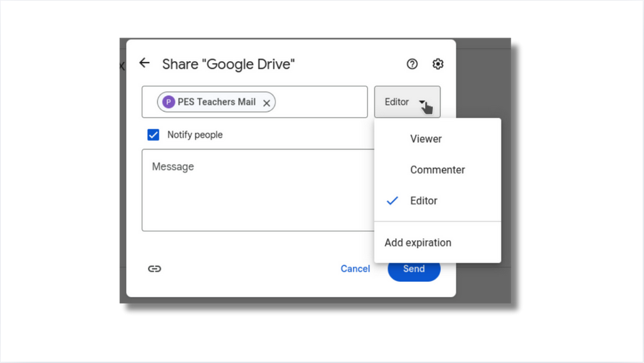Focus the Message text area
The height and width of the screenshot is (363, 644).
(x=258, y=190)
